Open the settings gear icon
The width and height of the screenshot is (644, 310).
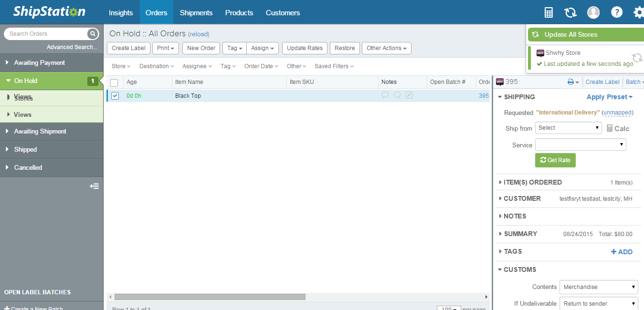[639, 12]
